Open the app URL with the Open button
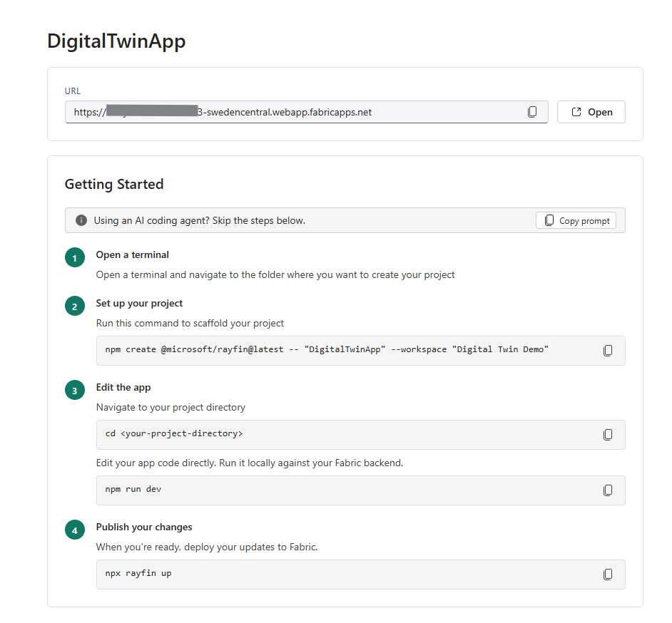The height and width of the screenshot is (623, 672). (x=591, y=112)
